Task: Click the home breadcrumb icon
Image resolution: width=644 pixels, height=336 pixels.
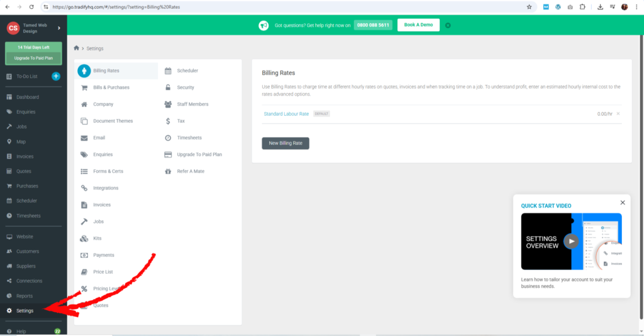Action: point(76,48)
